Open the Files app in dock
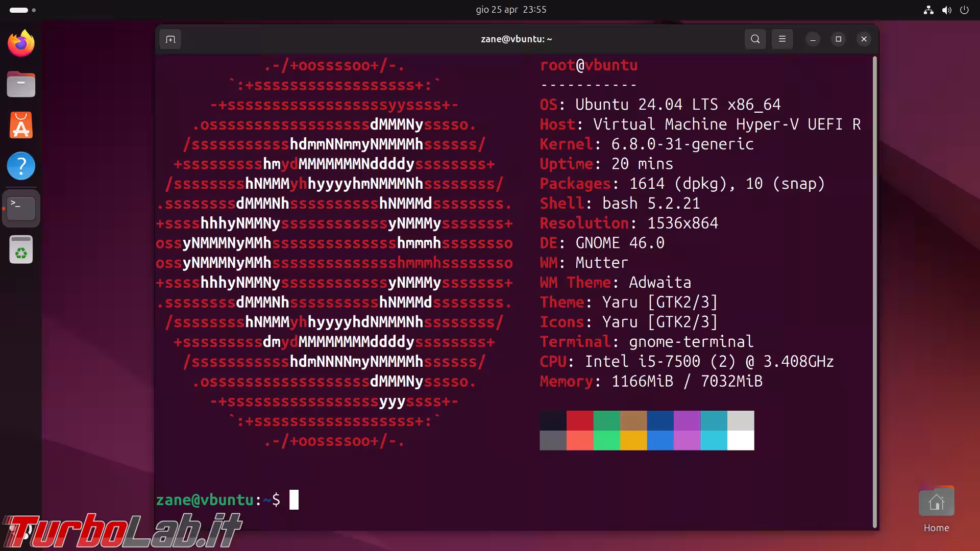 coord(21,84)
